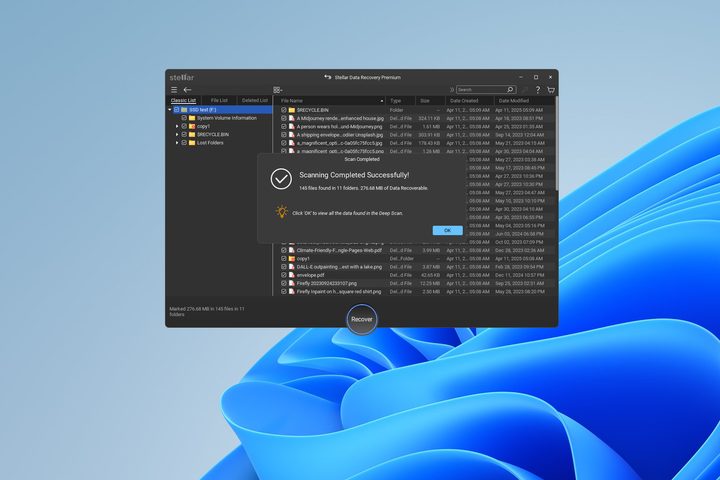Expand $RECYCLE.BIN in the tree
This screenshot has width=720, height=480.
[x=177, y=135]
